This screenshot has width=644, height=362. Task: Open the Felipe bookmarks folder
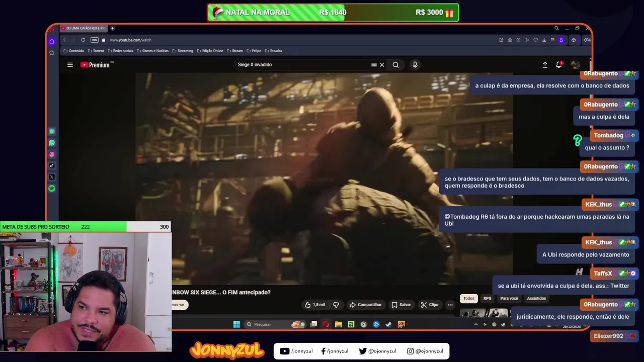254,51
